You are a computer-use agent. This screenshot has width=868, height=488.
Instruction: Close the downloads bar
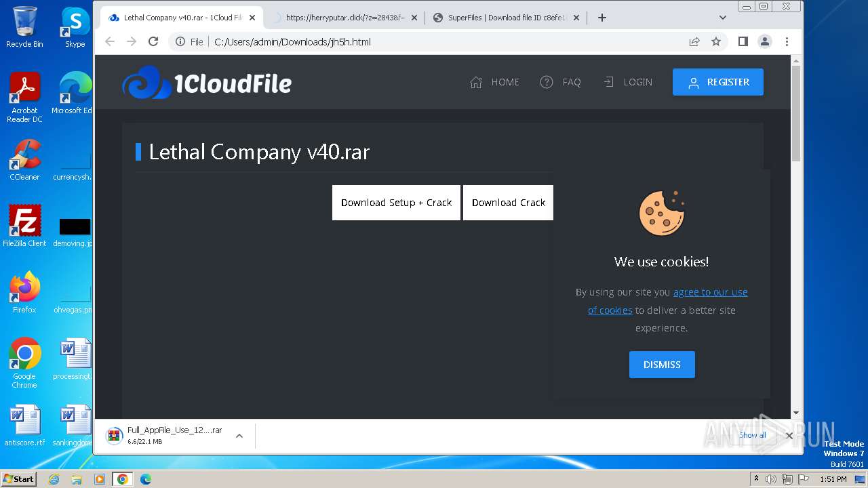tap(789, 436)
